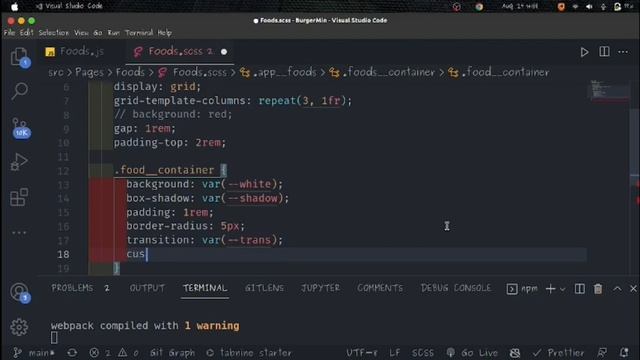
Task: Create a new terminal with plus icon
Action: [x=550, y=289]
